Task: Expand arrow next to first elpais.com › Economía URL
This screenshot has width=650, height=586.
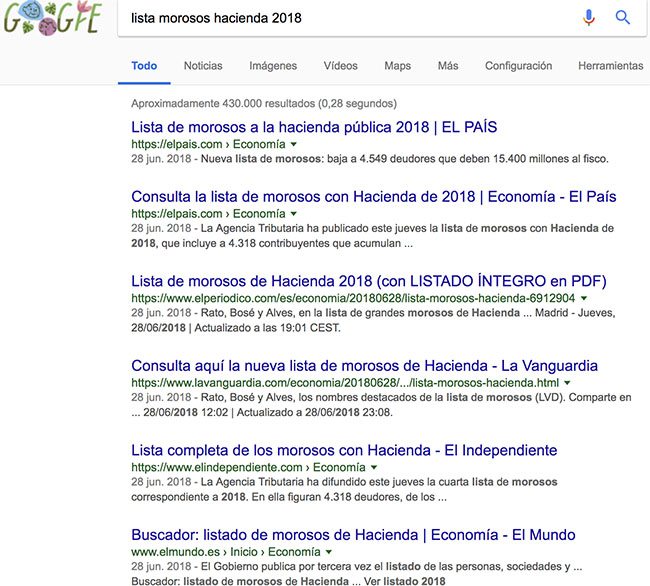Action: (293, 144)
